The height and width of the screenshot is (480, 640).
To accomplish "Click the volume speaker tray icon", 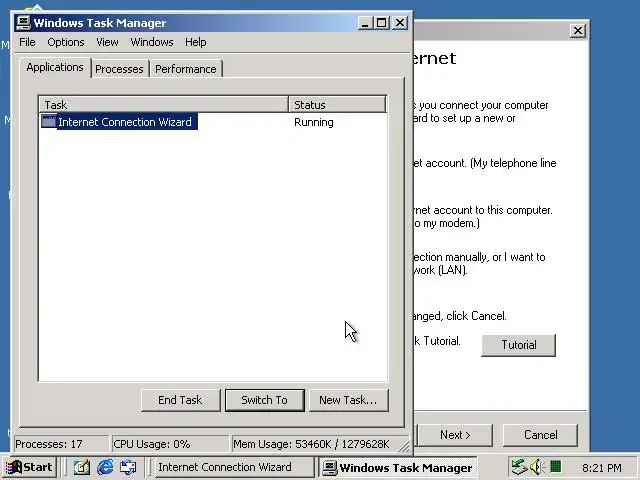I will (536, 467).
